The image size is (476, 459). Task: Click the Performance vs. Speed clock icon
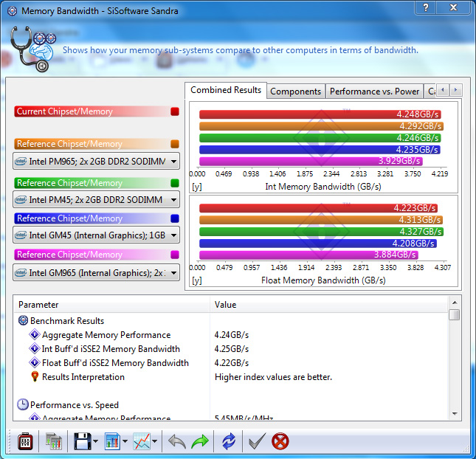tap(23, 404)
